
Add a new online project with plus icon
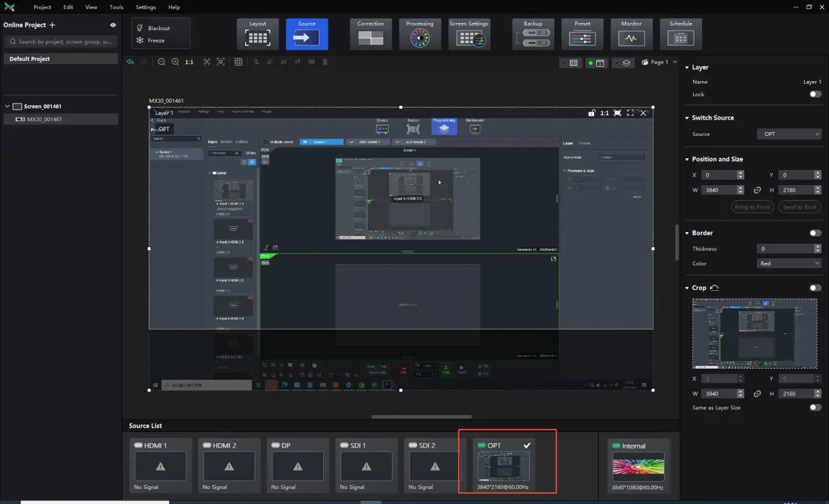click(52, 25)
